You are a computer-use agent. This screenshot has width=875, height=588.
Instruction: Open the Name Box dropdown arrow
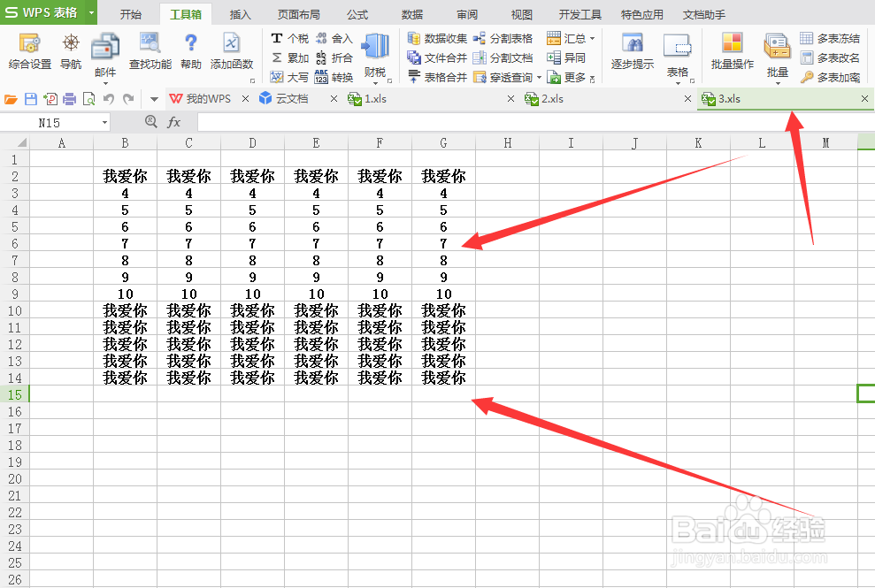tap(104, 122)
